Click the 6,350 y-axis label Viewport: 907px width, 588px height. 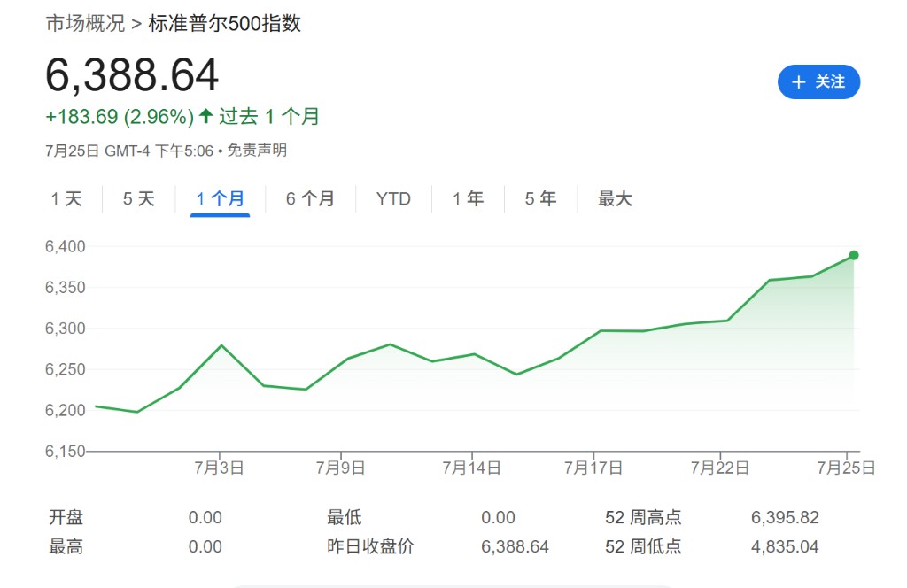click(x=66, y=287)
